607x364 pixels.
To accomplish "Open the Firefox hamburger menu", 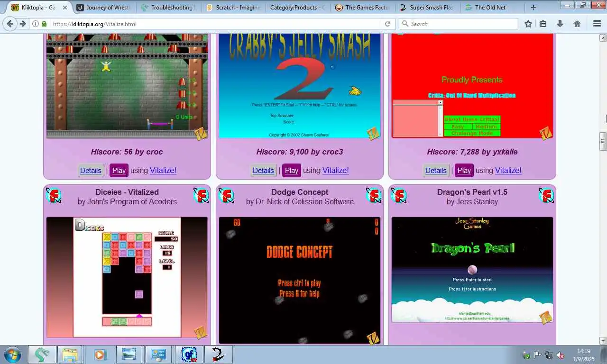I will click(x=597, y=24).
